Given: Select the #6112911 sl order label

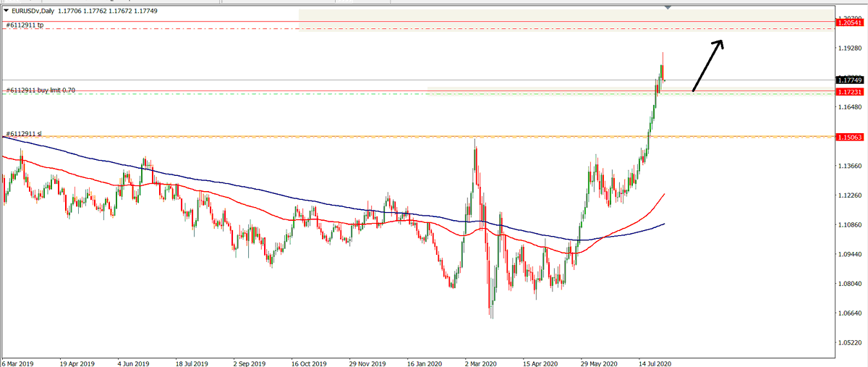Looking at the screenshot, I should [x=24, y=134].
